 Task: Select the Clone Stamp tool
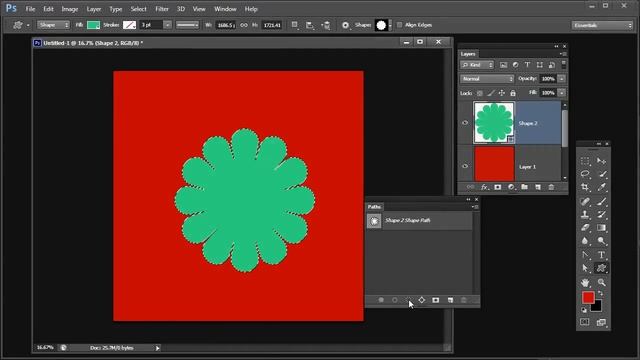(x=585, y=214)
